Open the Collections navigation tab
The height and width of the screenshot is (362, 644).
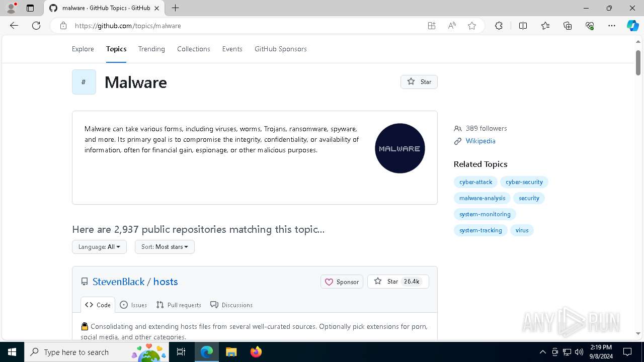pos(194,49)
